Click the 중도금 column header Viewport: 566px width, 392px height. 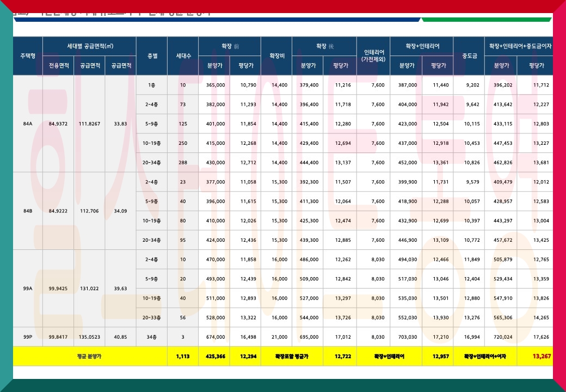[469, 56]
